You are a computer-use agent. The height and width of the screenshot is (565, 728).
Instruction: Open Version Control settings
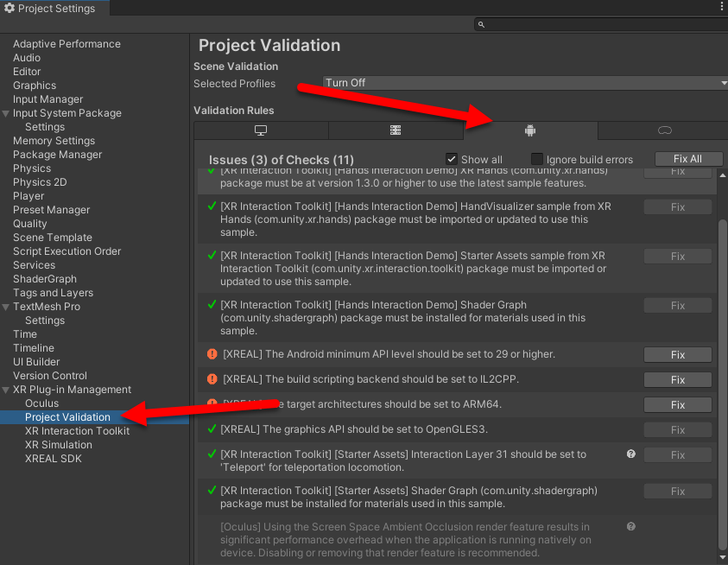tap(50, 376)
